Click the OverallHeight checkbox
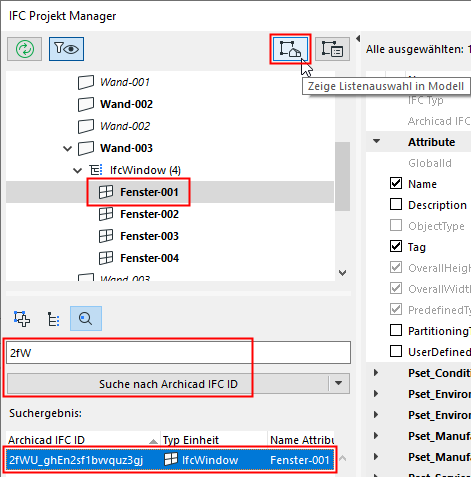This screenshot has height=477, width=471. (x=396, y=267)
